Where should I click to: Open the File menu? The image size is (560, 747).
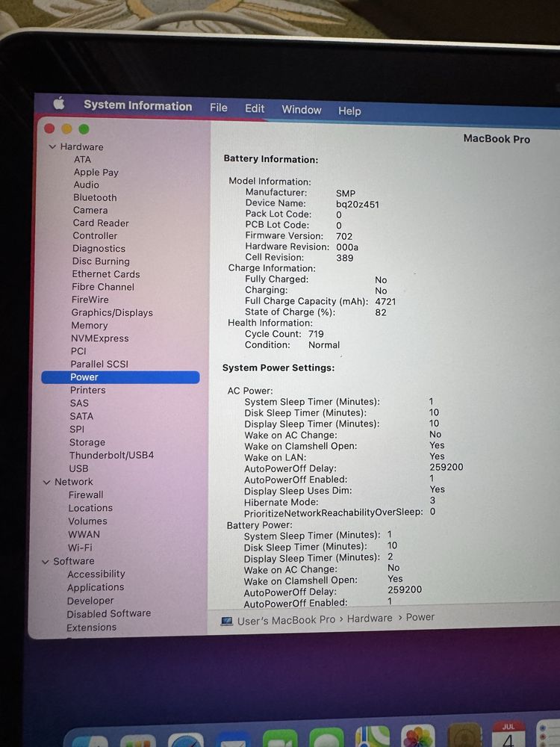[219, 108]
